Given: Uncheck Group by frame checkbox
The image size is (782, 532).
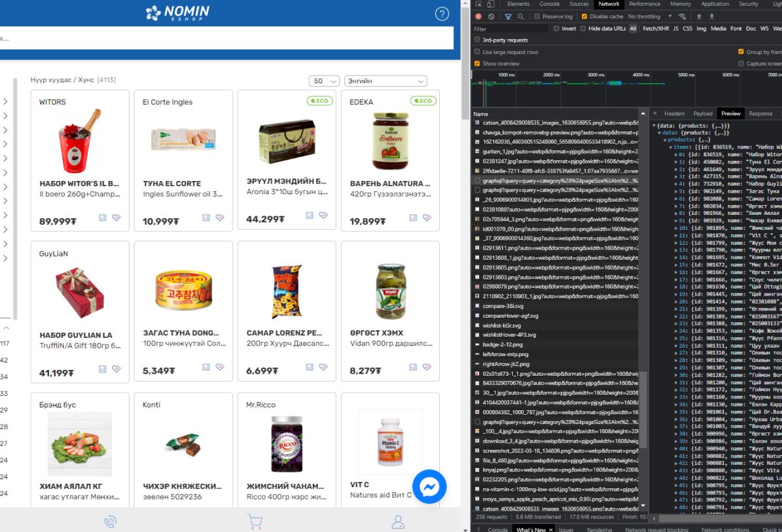Looking at the screenshot, I should [741, 52].
